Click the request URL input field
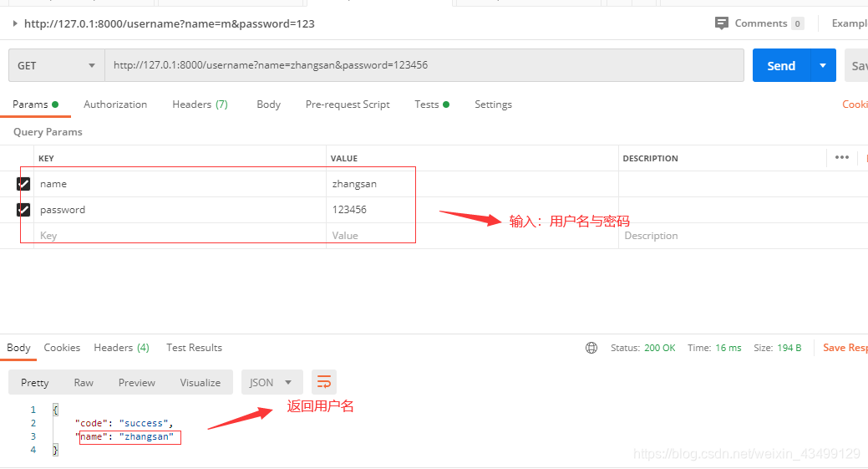The width and height of the screenshot is (868, 469). point(424,65)
